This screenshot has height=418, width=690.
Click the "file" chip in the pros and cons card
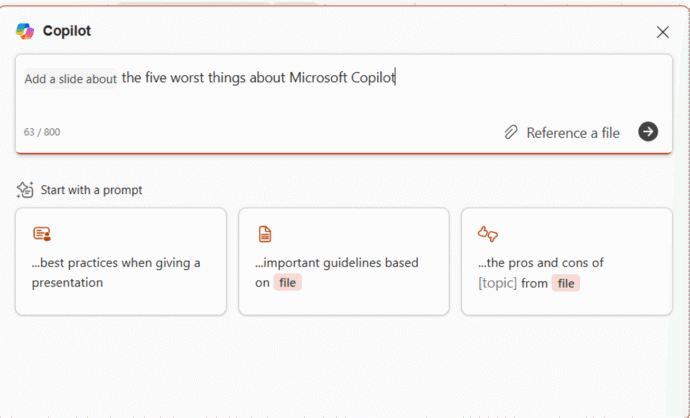566,283
